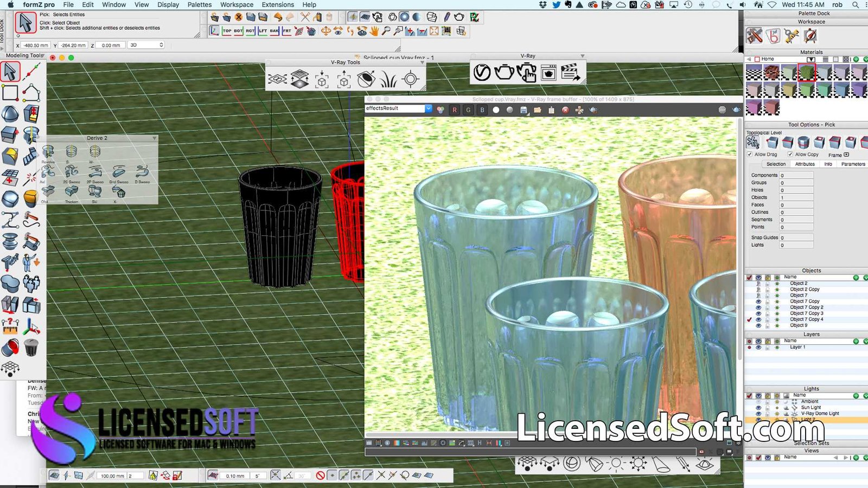Add a new layer with green plus
Screen dimensions: 868x488
tap(856, 341)
